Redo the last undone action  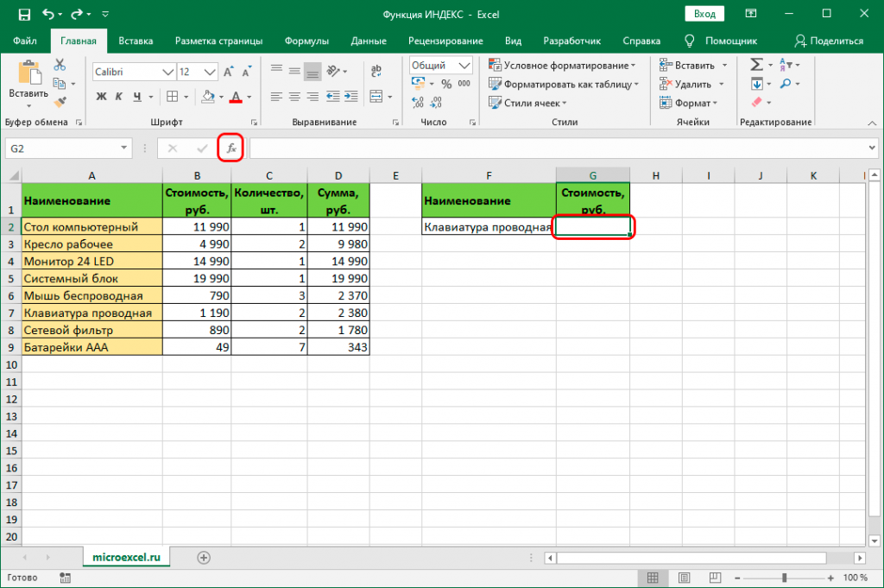tap(77, 14)
